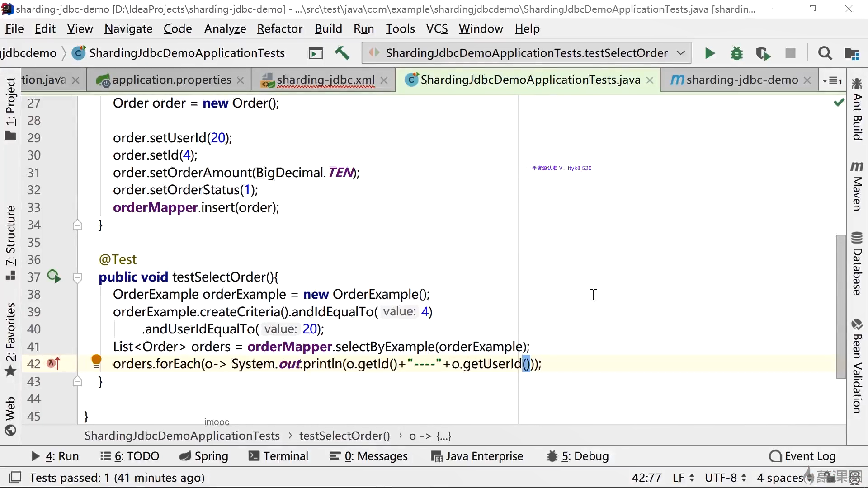The height and width of the screenshot is (488, 868).
Task: Click run test gutter icon line 37
Action: point(54,277)
